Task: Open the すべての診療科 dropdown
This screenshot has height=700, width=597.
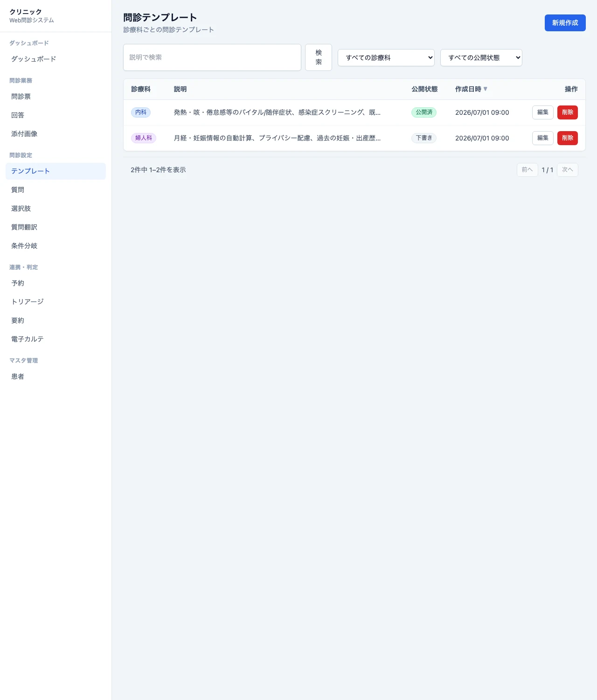Action: coord(386,57)
